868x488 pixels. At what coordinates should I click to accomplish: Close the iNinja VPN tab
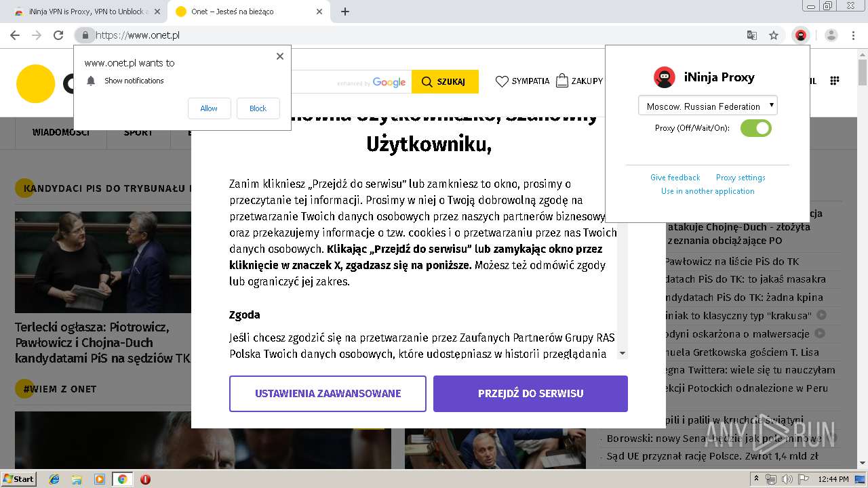tap(157, 12)
